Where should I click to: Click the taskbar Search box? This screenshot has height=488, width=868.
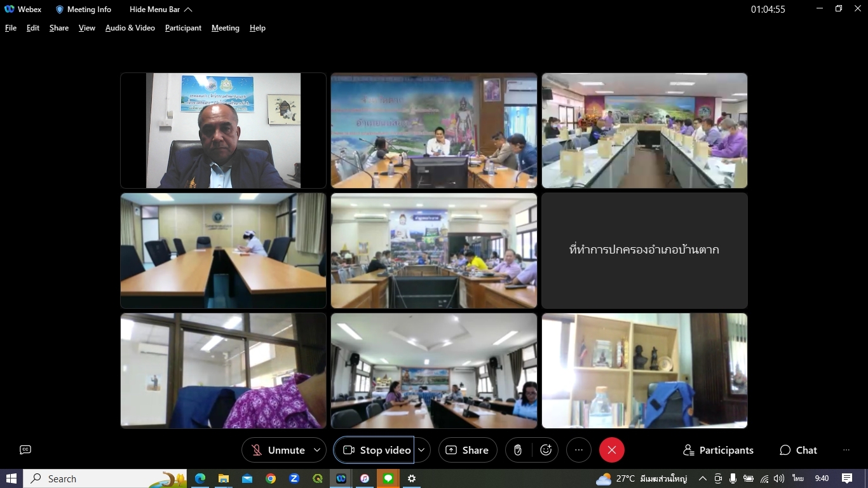105,478
